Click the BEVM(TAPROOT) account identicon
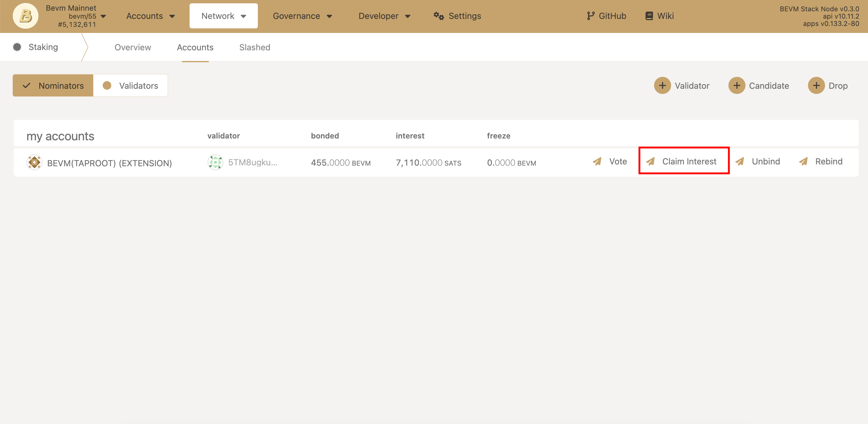 coord(34,163)
